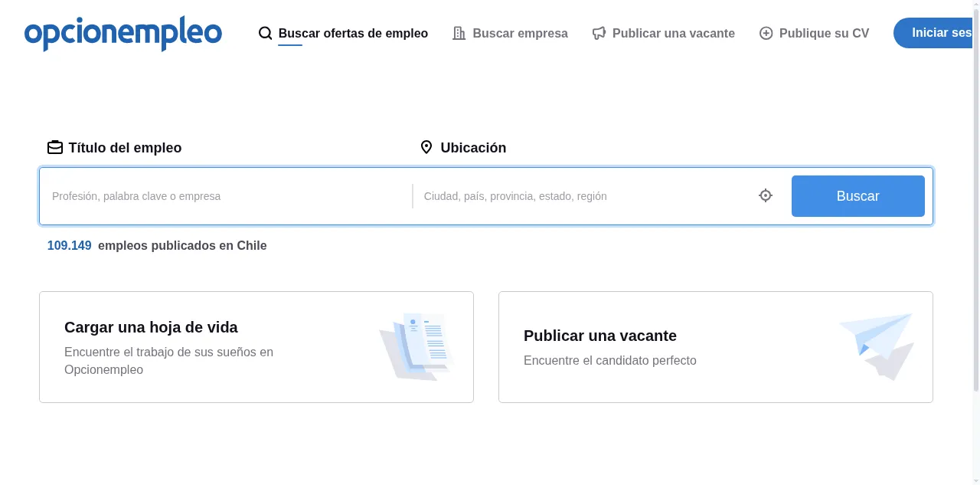
Task: Click Encuentre el trabajo de sus sueños text
Action: 168,361
